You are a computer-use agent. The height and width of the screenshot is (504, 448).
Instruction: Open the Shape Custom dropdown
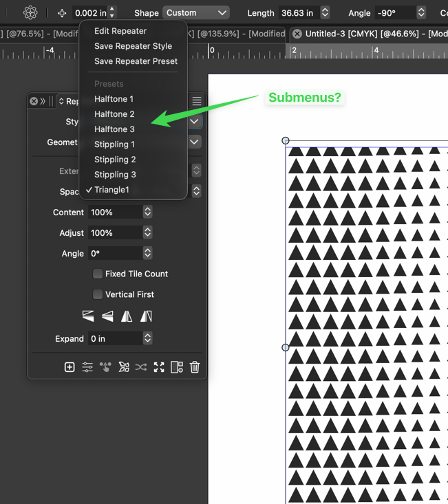pyautogui.click(x=197, y=12)
